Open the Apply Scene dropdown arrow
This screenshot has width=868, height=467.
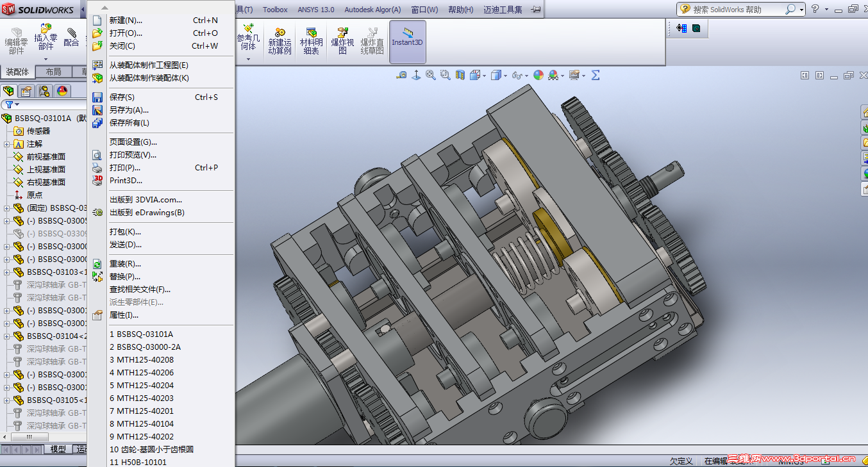pos(562,76)
